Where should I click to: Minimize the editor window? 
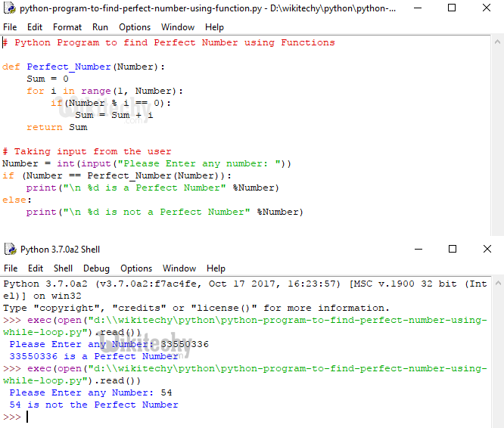click(417, 9)
